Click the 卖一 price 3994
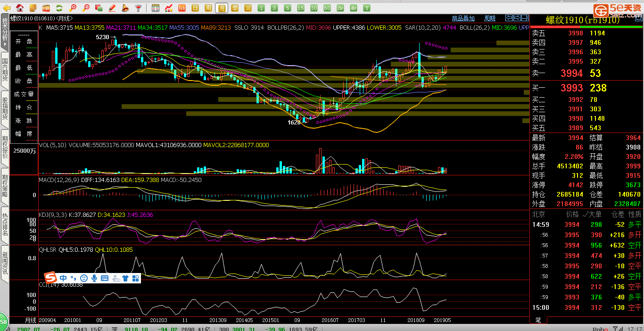 [571, 73]
